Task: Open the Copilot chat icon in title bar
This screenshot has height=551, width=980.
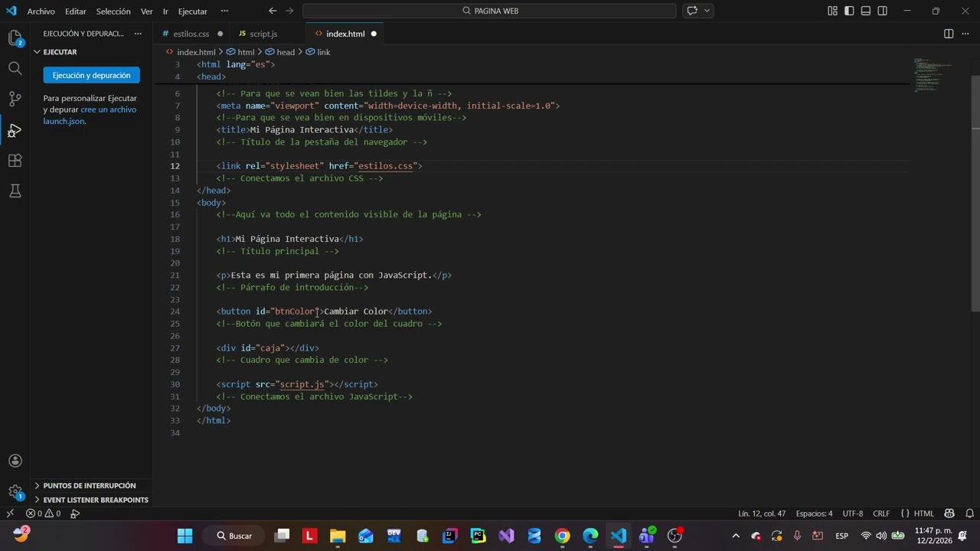Action: pos(692,11)
